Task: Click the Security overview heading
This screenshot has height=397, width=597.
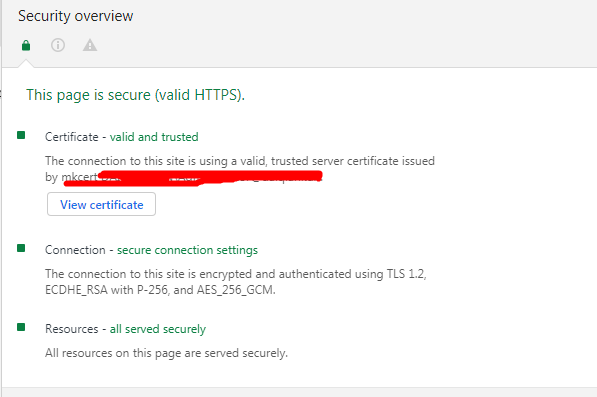Action: pyautogui.click(x=75, y=16)
